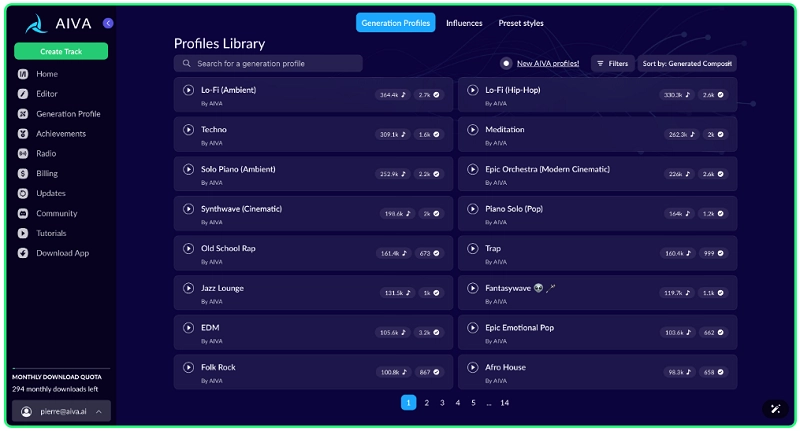This screenshot has width=800, height=431.
Task: Play the Trap profile preview
Action: click(472, 248)
